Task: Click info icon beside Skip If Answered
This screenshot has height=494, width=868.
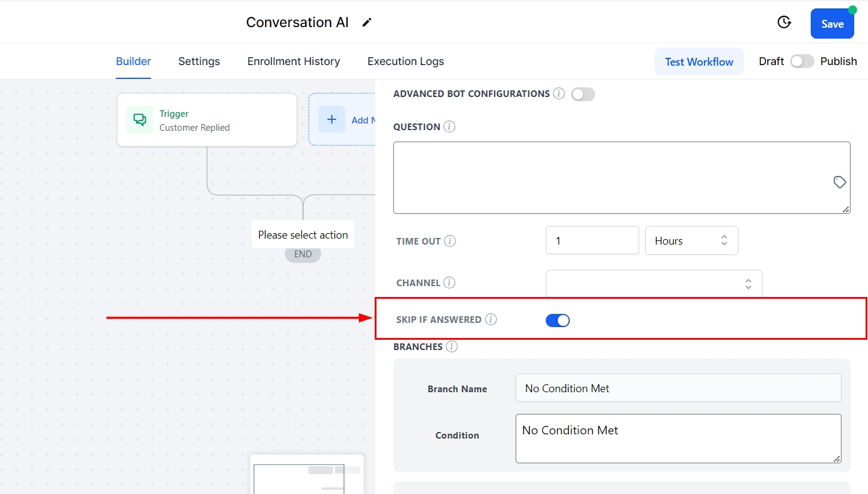Action: pyautogui.click(x=491, y=319)
